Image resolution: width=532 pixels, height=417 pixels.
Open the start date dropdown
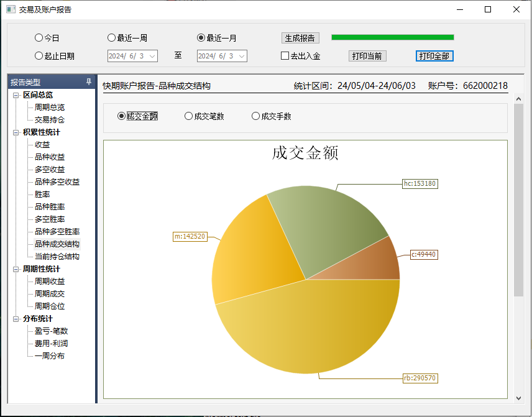pyautogui.click(x=152, y=57)
